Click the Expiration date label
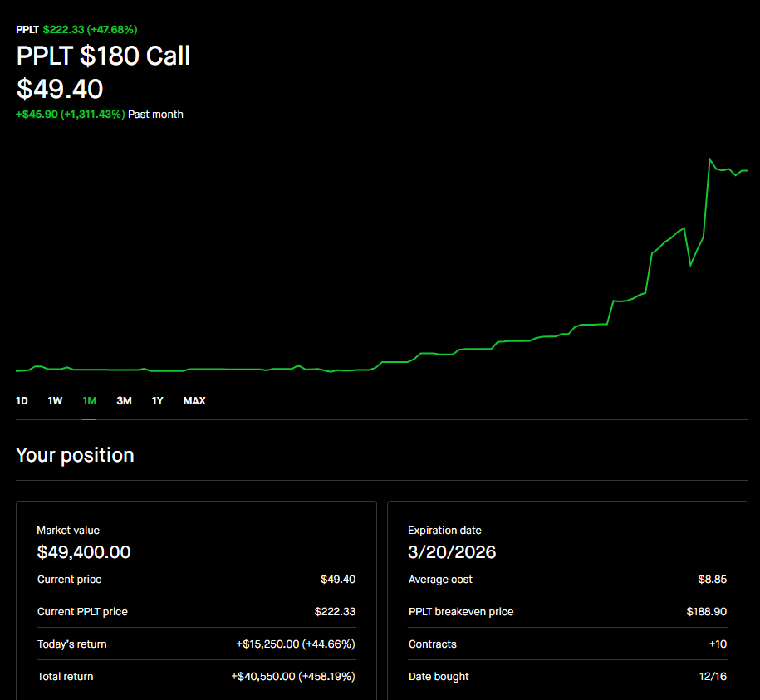 [444, 531]
